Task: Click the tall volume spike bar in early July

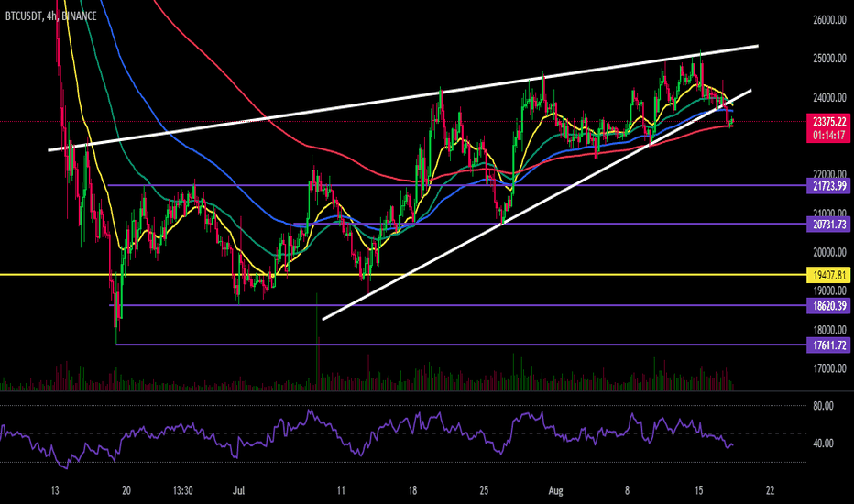Action: (x=316, y=342)
